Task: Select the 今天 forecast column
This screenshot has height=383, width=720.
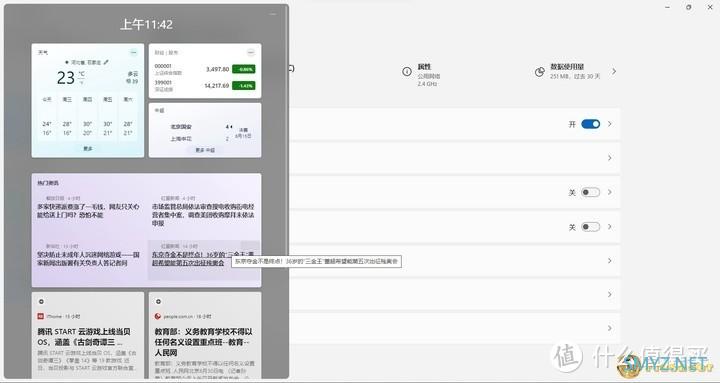Action: coord(47,117)
